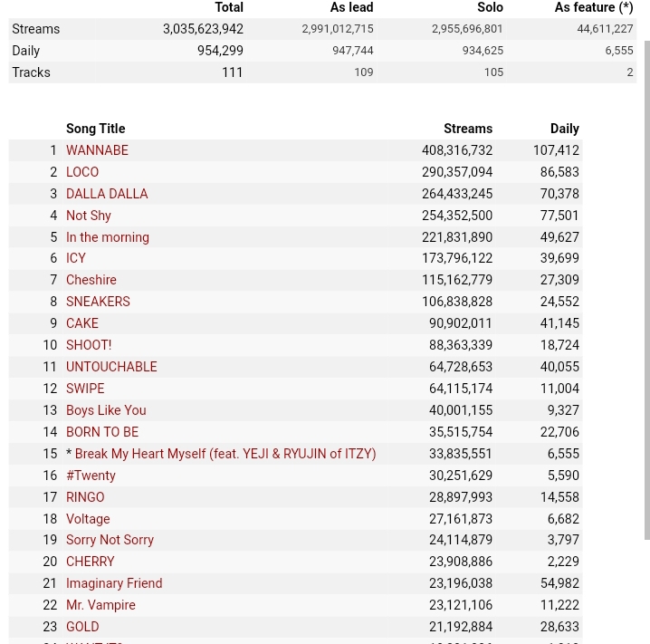Viewport: 650px width, 644px height.
Task: Open the ICY song link
Action: 76,258
